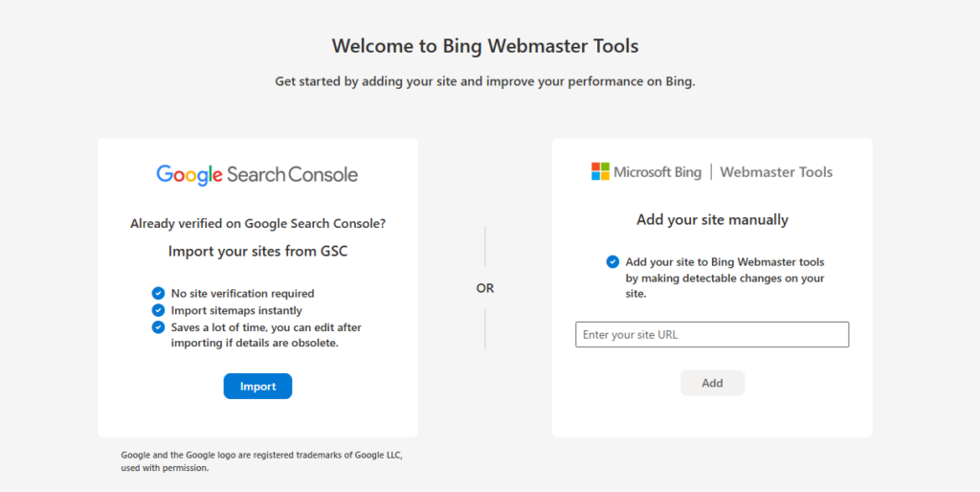The width and height of the screenshot is (980, 492).
Task: Click 'Already verified on Google Search Console?' text
Action: point(257,224)
